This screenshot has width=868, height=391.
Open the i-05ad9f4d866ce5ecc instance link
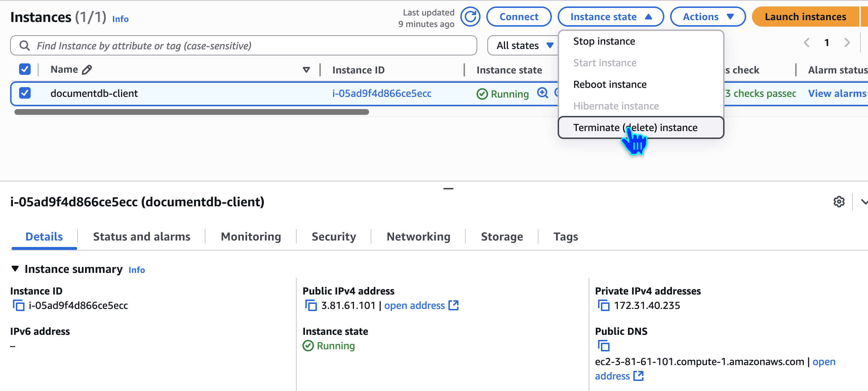382,93
